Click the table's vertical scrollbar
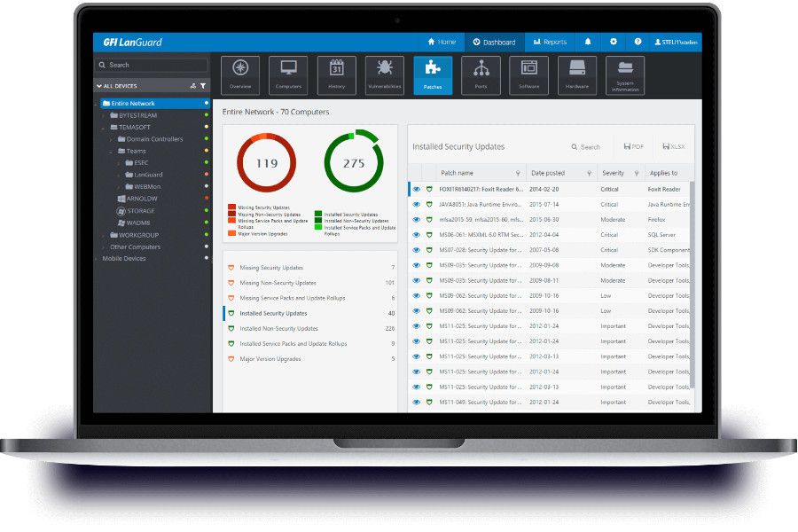The width and height of the screenshot is (798, 532). tap(692, 286)
